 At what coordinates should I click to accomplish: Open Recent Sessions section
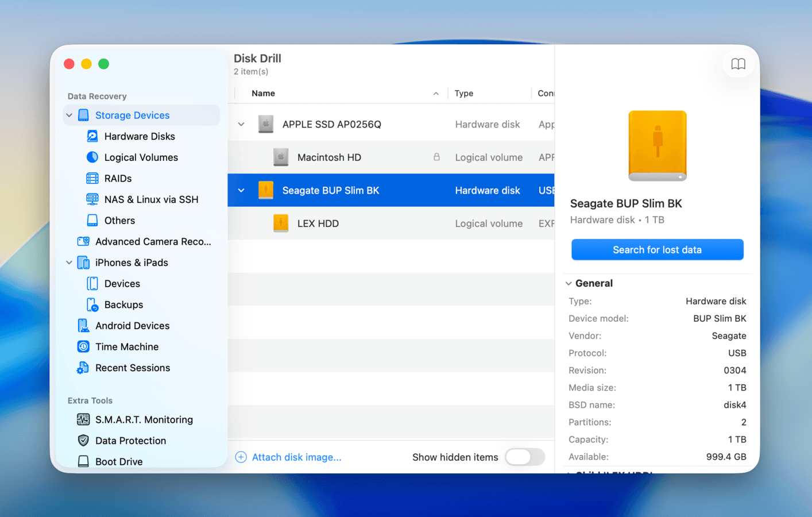[133, 368]
